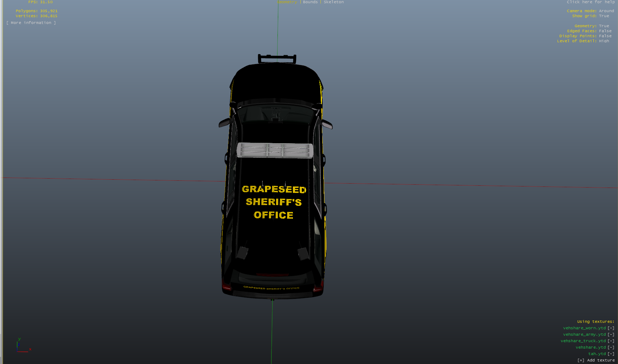The width and height of the screenshot is (618, 364).
Task: Select the vehshare_worn.ytd texture entry
Action: coord(584,328)
